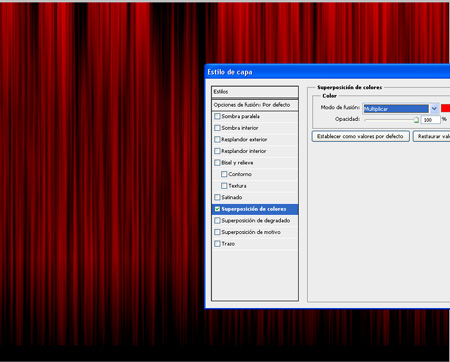This screenshot has height=362, width=450.
Task: Uncheck the Superposición de colores checkbox
Action: [217, 209]
